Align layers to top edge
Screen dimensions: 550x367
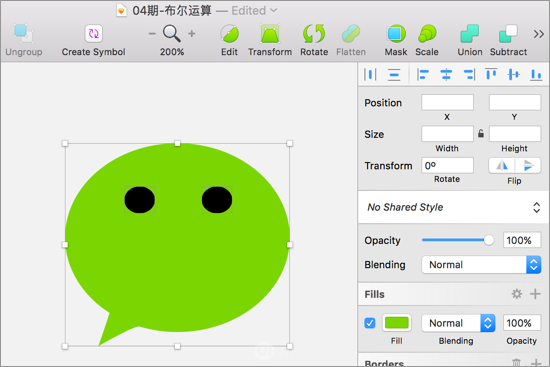[x=491, y=74]
